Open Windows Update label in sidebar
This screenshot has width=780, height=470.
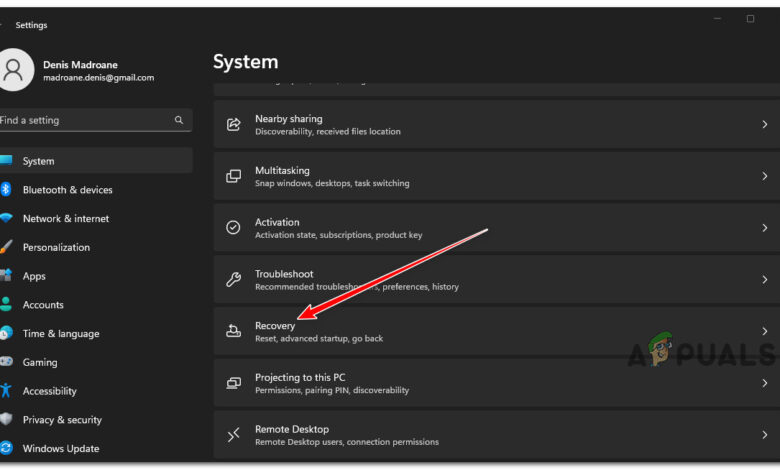61,449
